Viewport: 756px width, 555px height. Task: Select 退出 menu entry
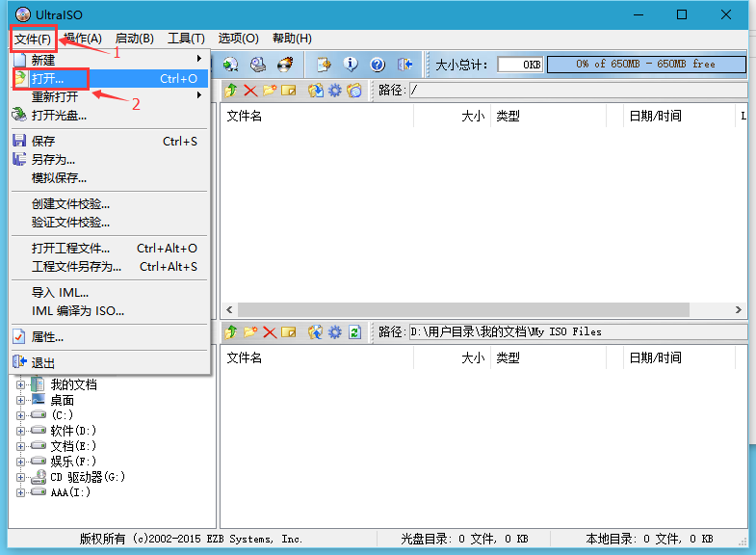tap(110, 362)
